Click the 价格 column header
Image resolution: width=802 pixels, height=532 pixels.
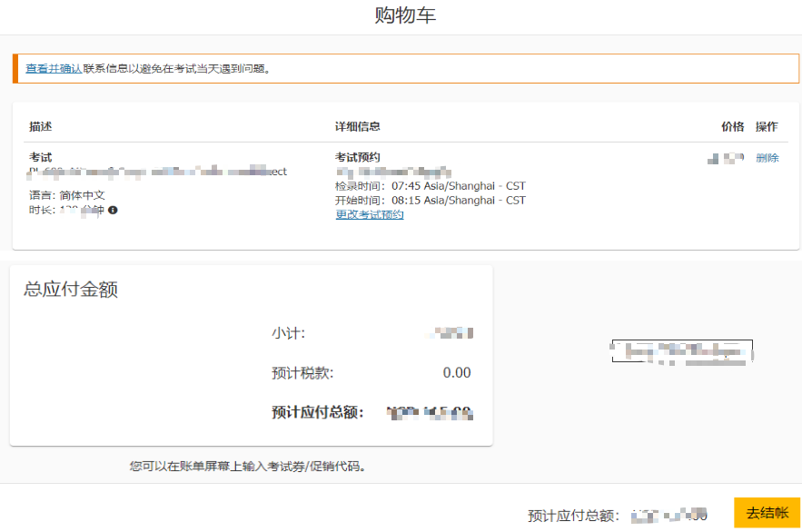pyautogui.click(x=732, y=127)
